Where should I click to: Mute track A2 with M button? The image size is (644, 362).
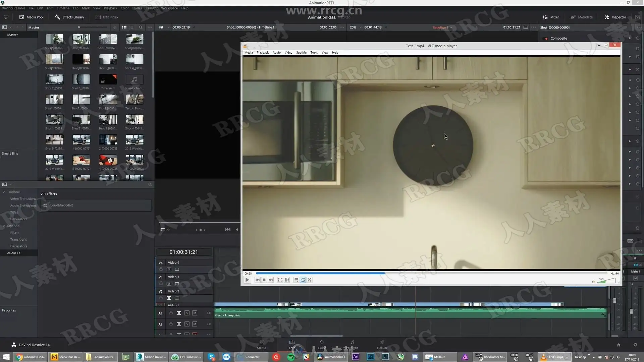coord(195,313)
